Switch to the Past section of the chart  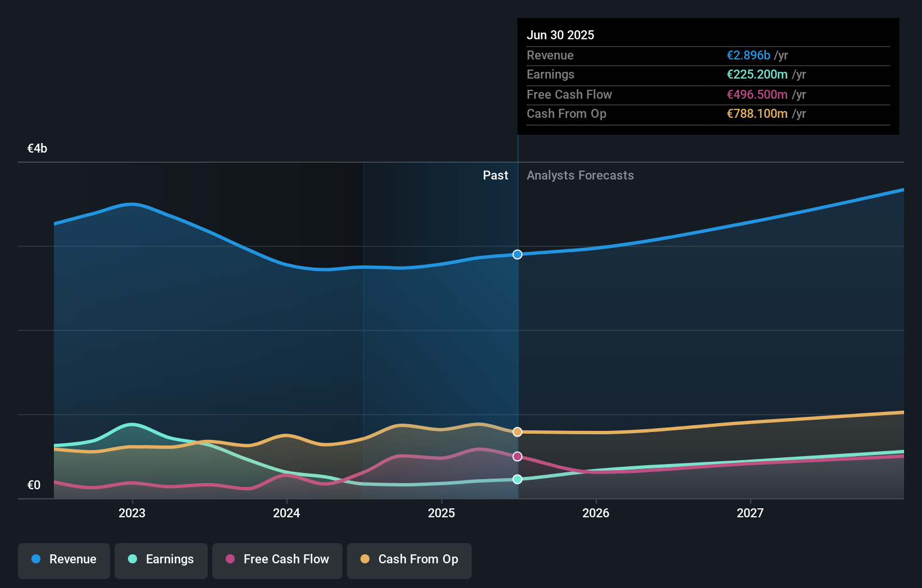495,175
